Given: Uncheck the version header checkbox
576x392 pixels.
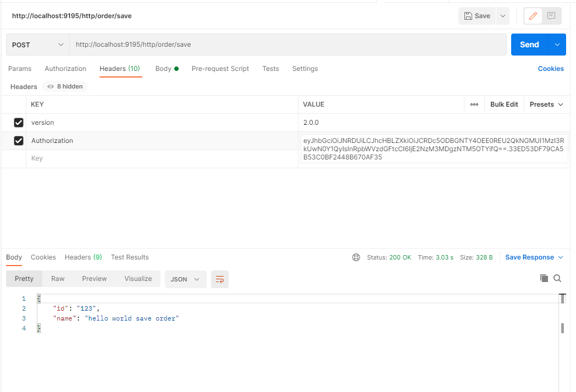Looking at the screenshot, I should coord(19,123).
